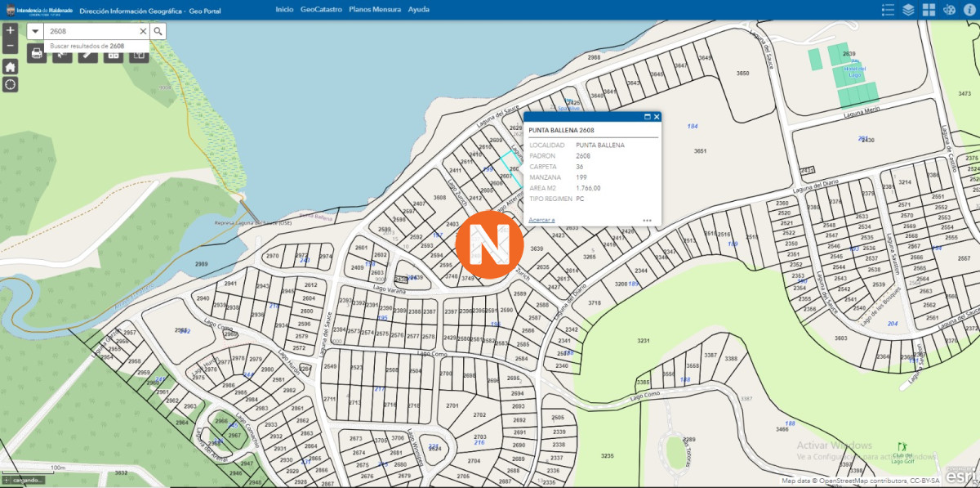
Task: Find my location on the map
Action: [10, 84]
